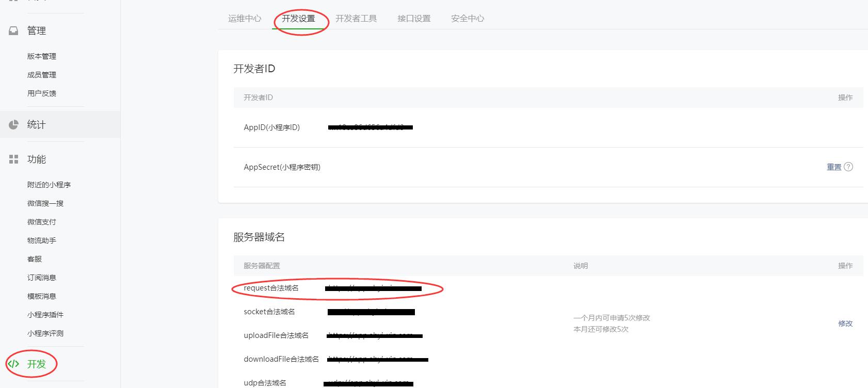The image size is (868, 388).
Task: Open the 接口设置 tab
Action: [x=414, y=19]
